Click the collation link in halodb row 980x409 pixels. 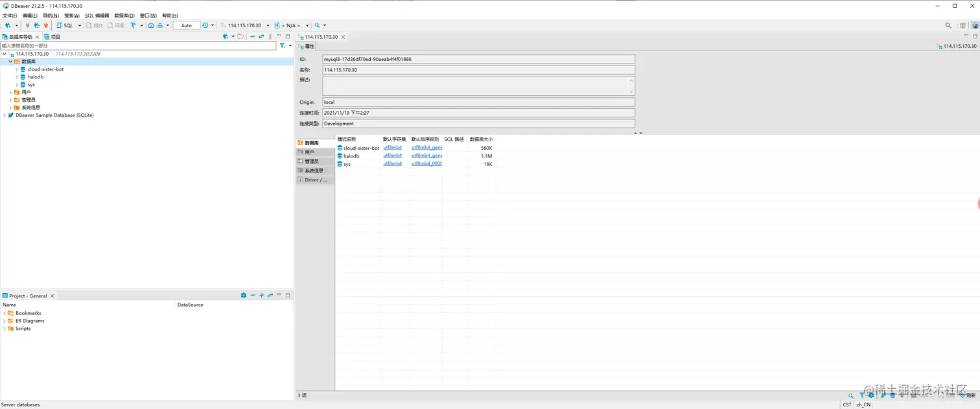(x=426, y=156)
